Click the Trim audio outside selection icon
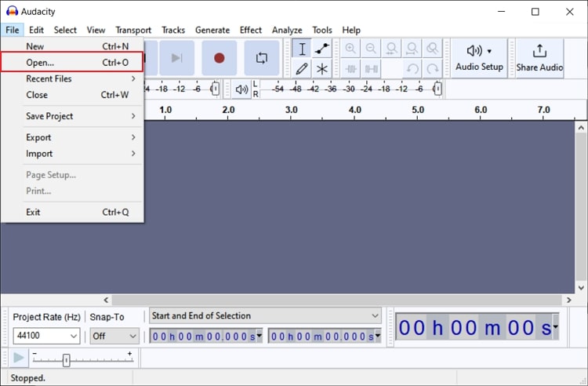This screenshot has width=588, height=386. pyautogui.click(x=350, y=69)
